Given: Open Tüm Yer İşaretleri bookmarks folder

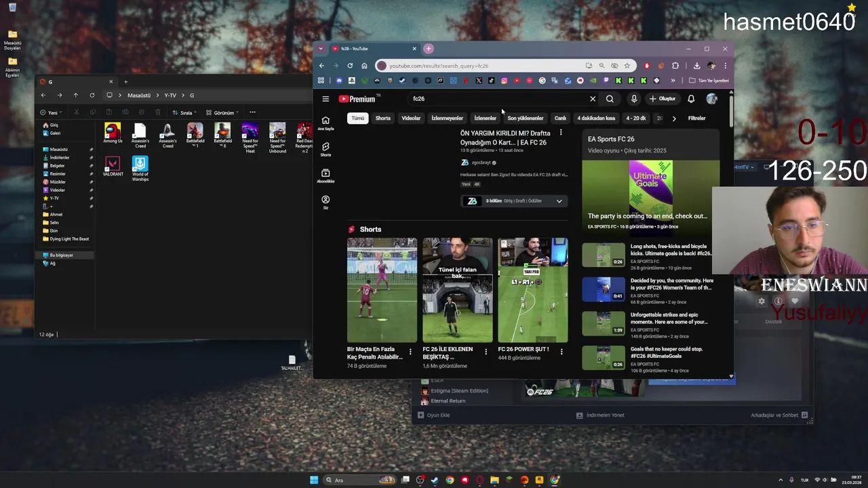Looking at the screenshot, I should point(709,81).
